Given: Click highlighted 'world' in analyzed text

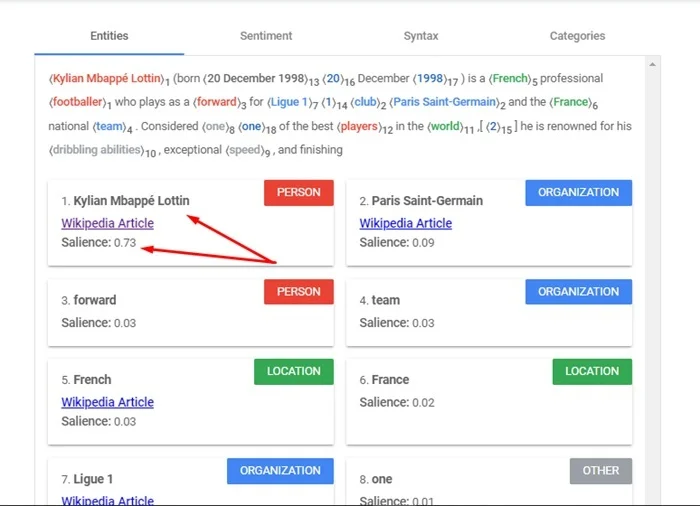Looking at the screenshot, I should (445, 126).
